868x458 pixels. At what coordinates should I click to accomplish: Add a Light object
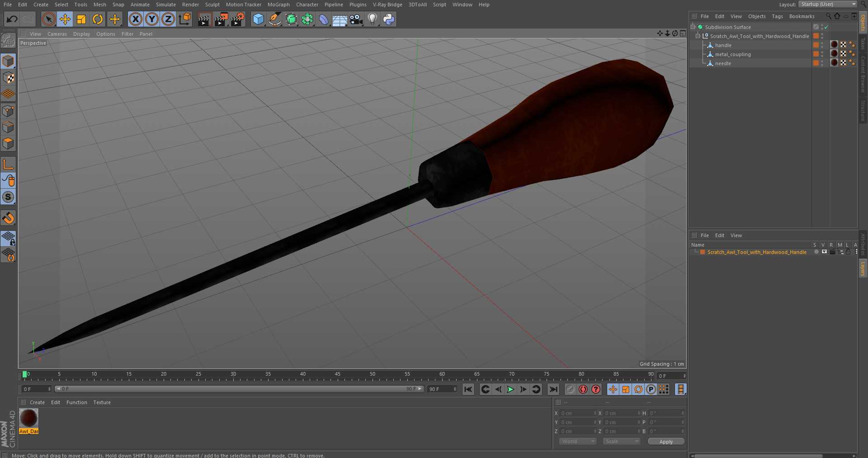coord(373,19)
